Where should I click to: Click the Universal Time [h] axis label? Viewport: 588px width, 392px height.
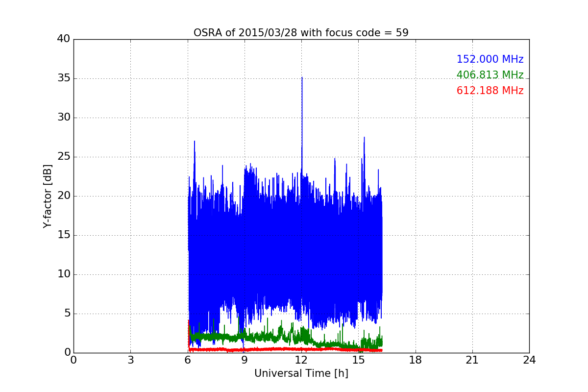pyautogui.click(x=301, y=373)
